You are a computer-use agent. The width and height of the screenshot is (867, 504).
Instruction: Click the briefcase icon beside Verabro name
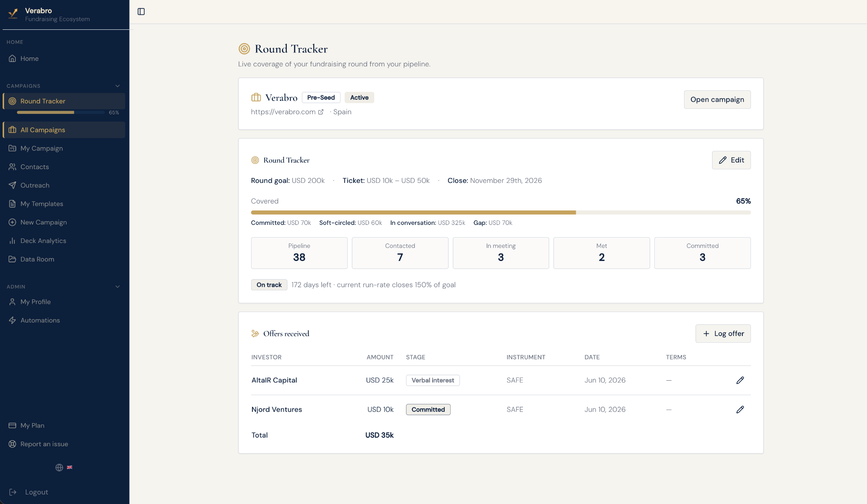[256, 98]
